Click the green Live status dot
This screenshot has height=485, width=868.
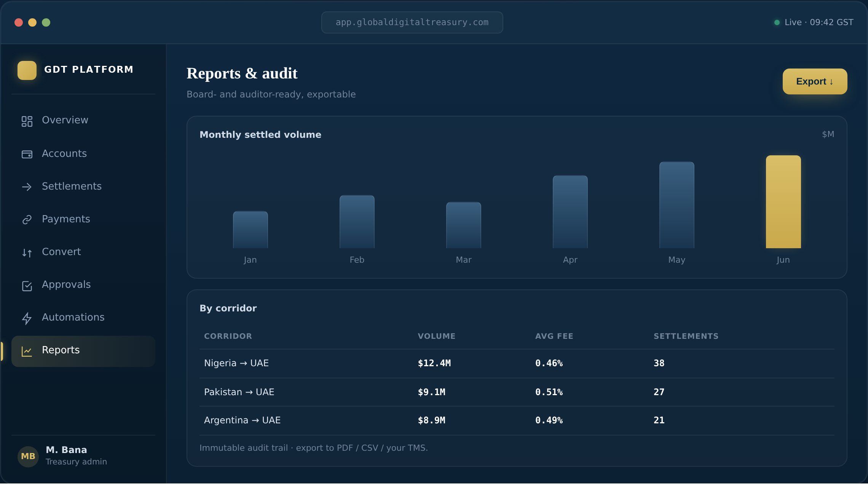(777, 22)
